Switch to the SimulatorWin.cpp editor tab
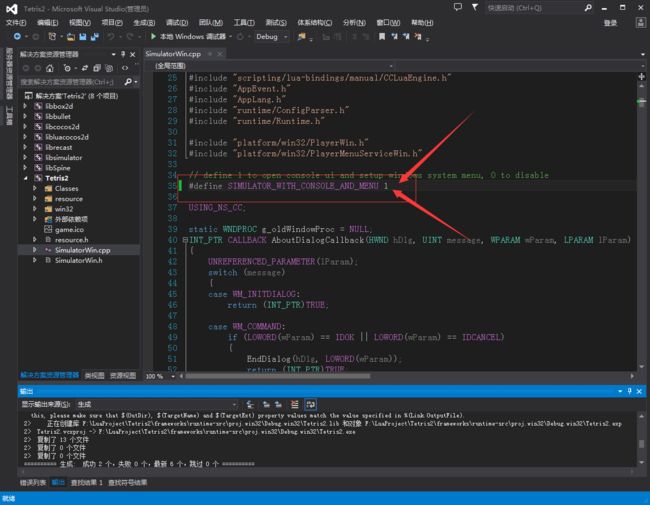 [x=173, y=54]
